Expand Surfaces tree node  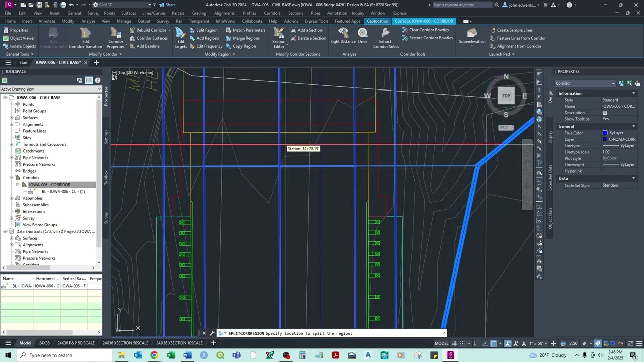[11, 118]
